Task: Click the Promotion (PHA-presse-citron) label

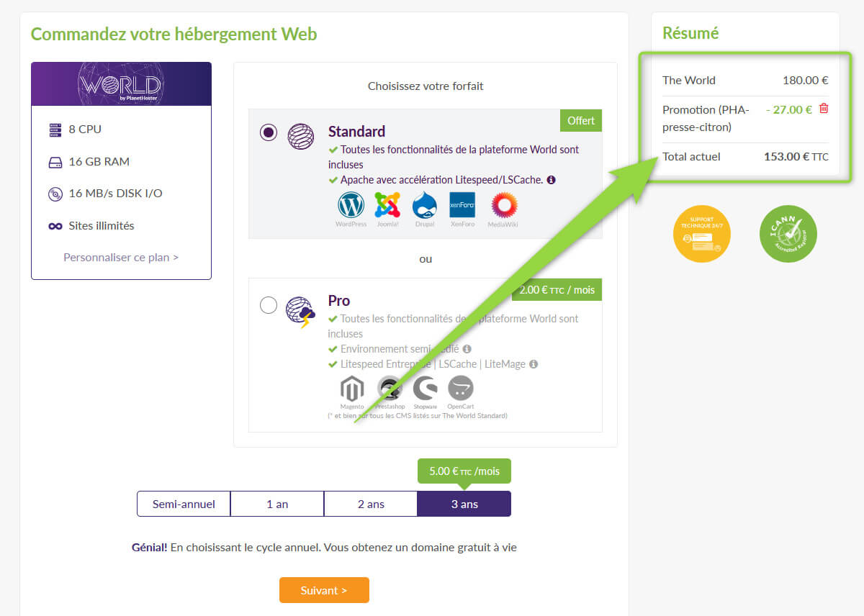Action: tap(706, 118)
